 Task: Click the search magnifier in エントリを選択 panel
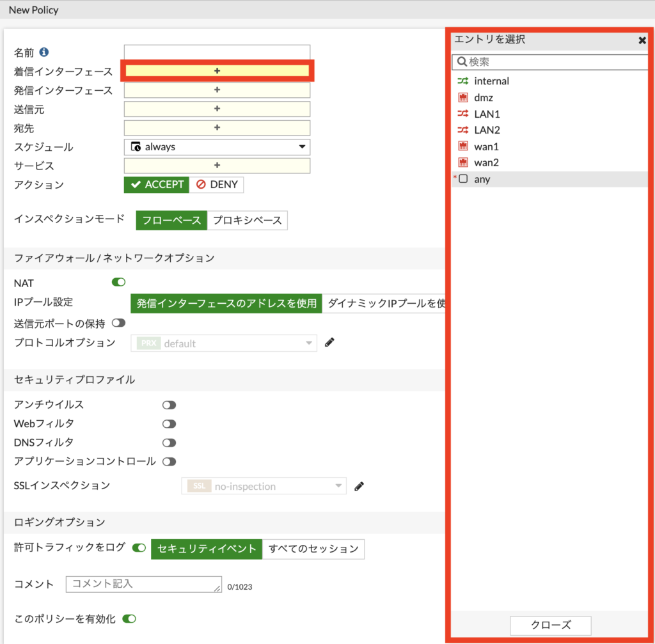462,61
